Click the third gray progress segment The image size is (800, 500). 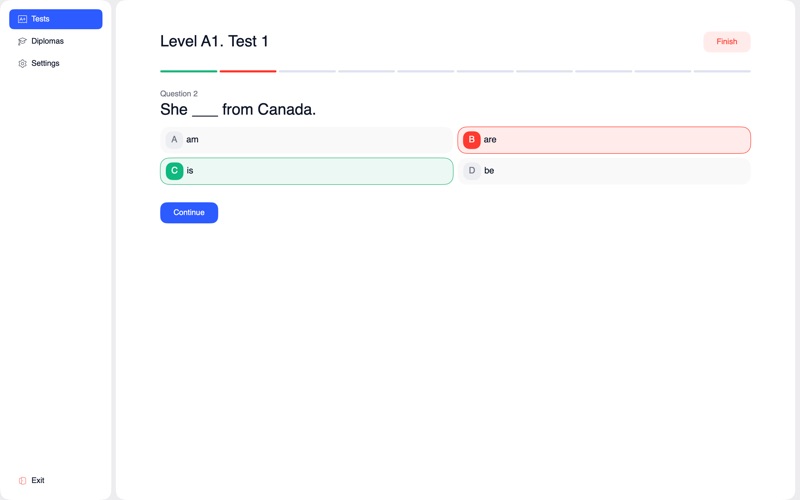pyautogui.click(x=307, y=71)
